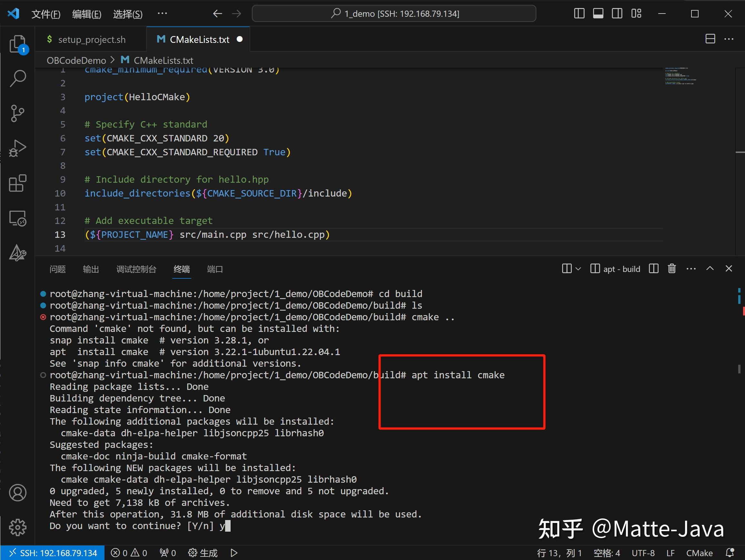Kill the apt - build terminal with trash icon

671,268
